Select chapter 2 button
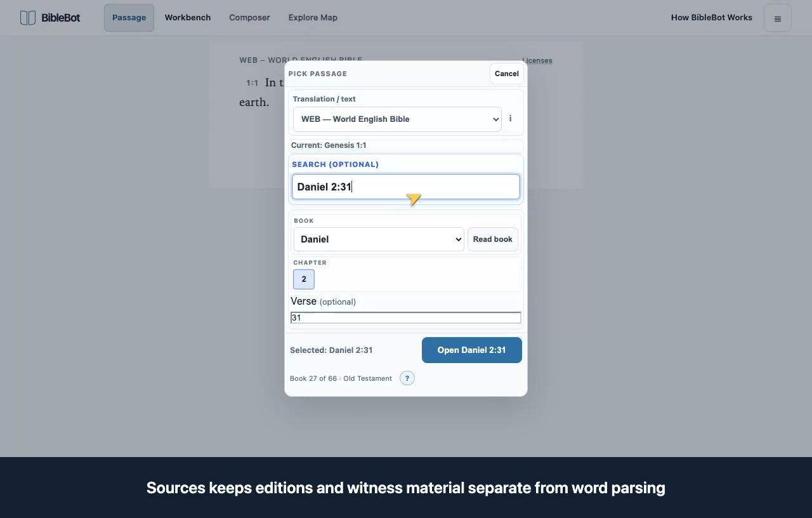 304,279
